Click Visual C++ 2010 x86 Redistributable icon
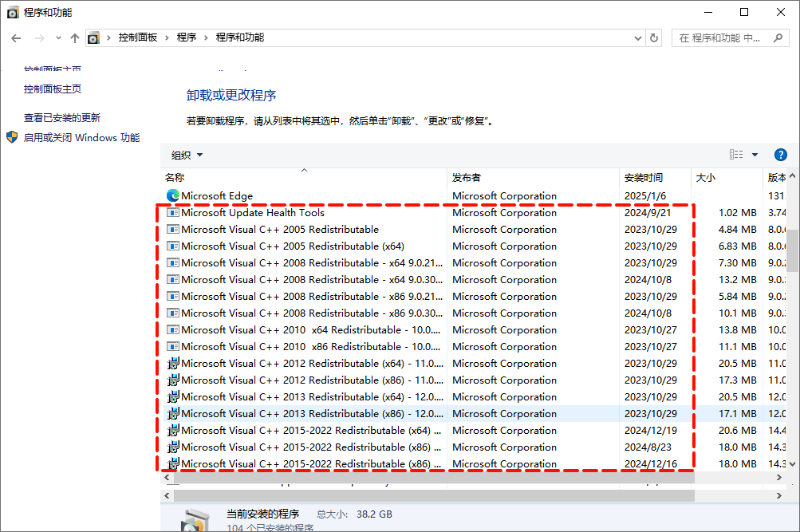The height and width of the screenshot is (532, 800). point(173,346)
